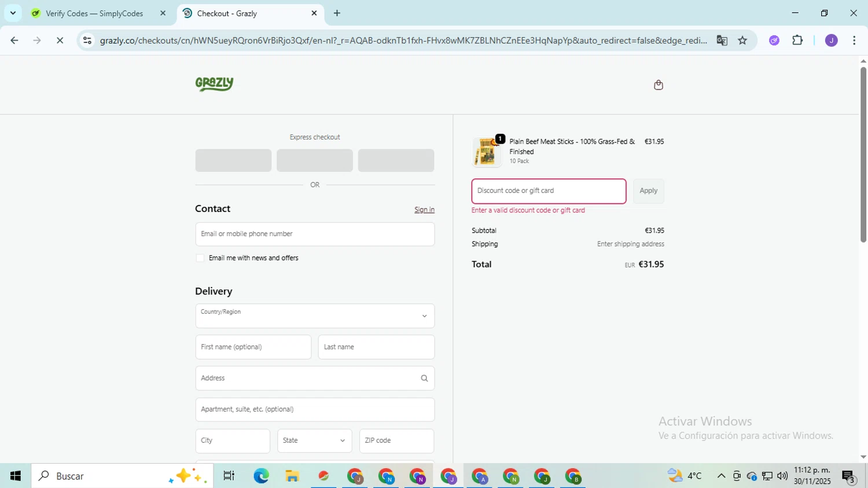868x488 pixels.
Task: Click the browser address bar URL
Action: click(403, 41)
